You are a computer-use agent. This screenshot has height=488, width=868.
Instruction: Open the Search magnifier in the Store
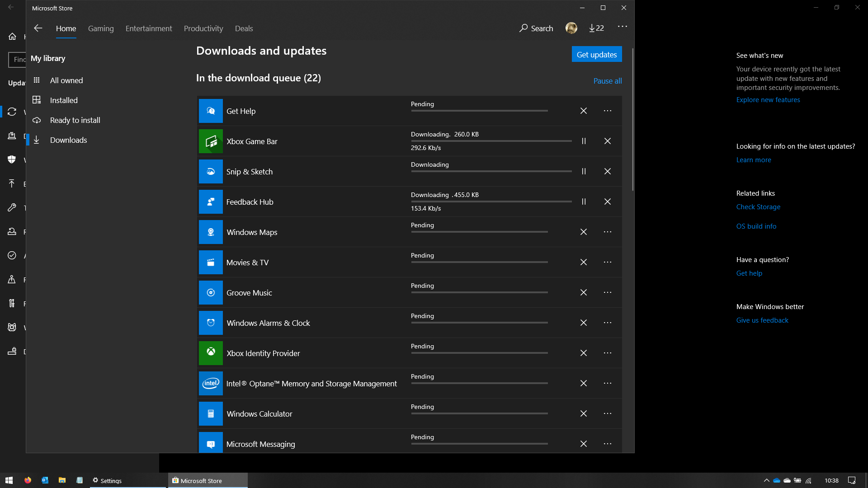pyautogui.click(x=536, y=28)
